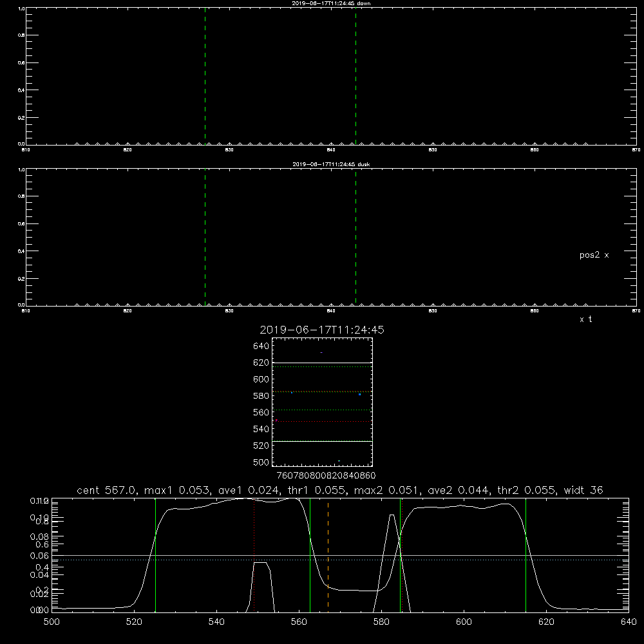Click the 1.0 y-axis label of dawn plot

point(21,8)
